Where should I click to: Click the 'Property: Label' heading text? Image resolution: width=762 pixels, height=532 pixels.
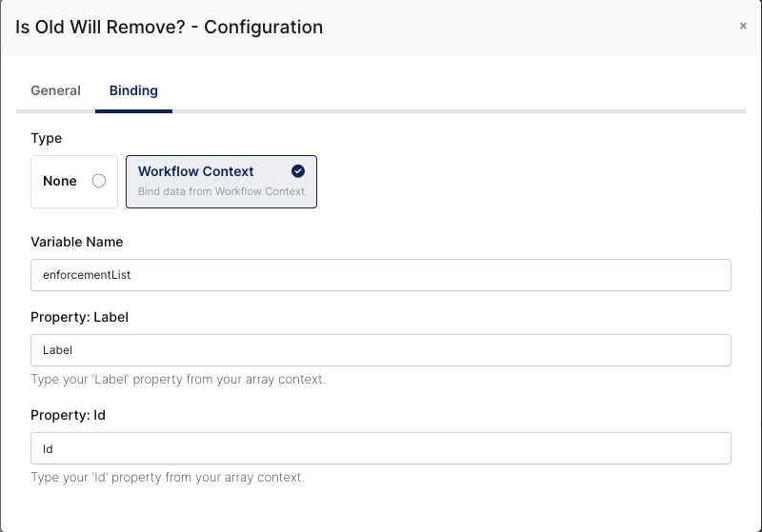79,317
